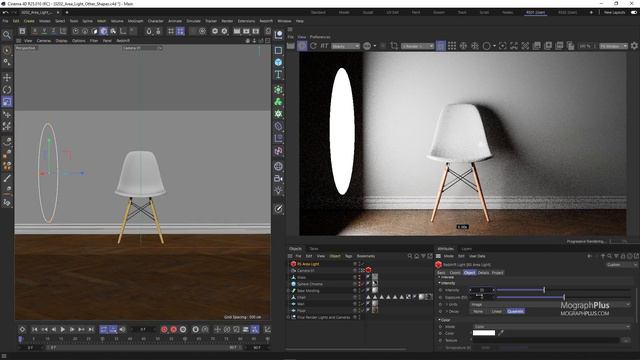Toggle Z axis lock in top toolbar
The width and height of the screenshot is (640, 360).
pyautogui.click(x=53, y=31)
